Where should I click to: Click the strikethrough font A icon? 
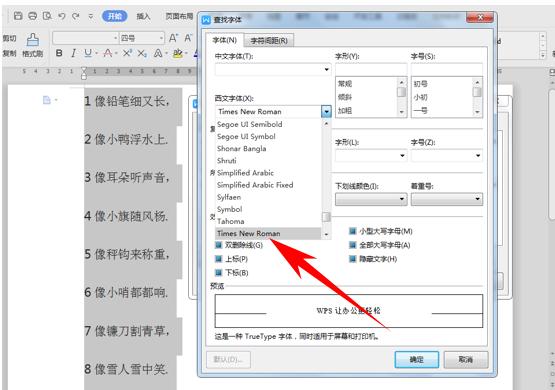pos(108,53)
